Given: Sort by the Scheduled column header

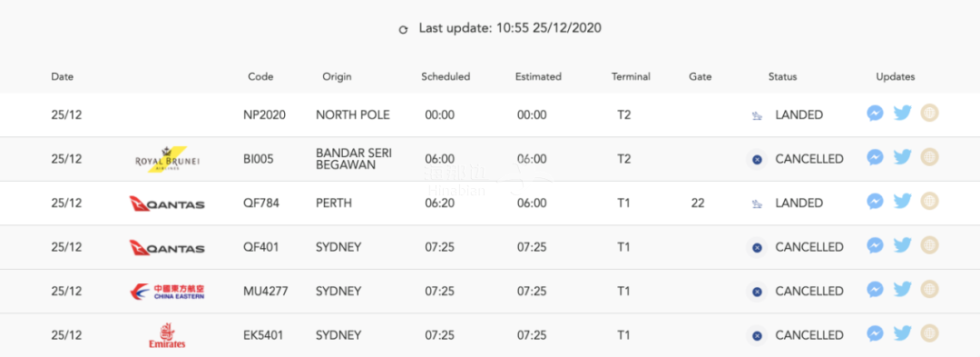Looking at the screenshot, I should pyautogui.click(x=446, y=77).
